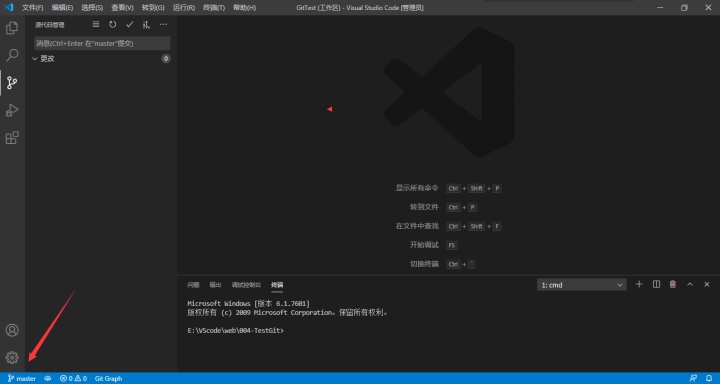720x384 pixels.
Task: Open the notifications bell icon
Action: [x=709, y=378]
